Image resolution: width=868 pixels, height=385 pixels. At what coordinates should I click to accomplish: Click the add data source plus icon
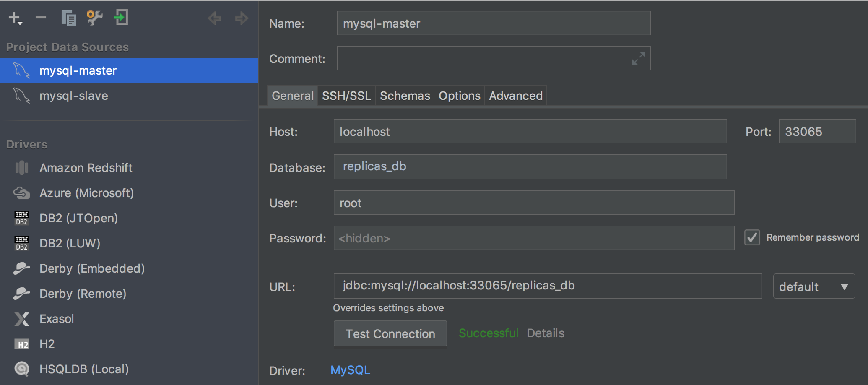pyautogui.click(x=15, y=18)
